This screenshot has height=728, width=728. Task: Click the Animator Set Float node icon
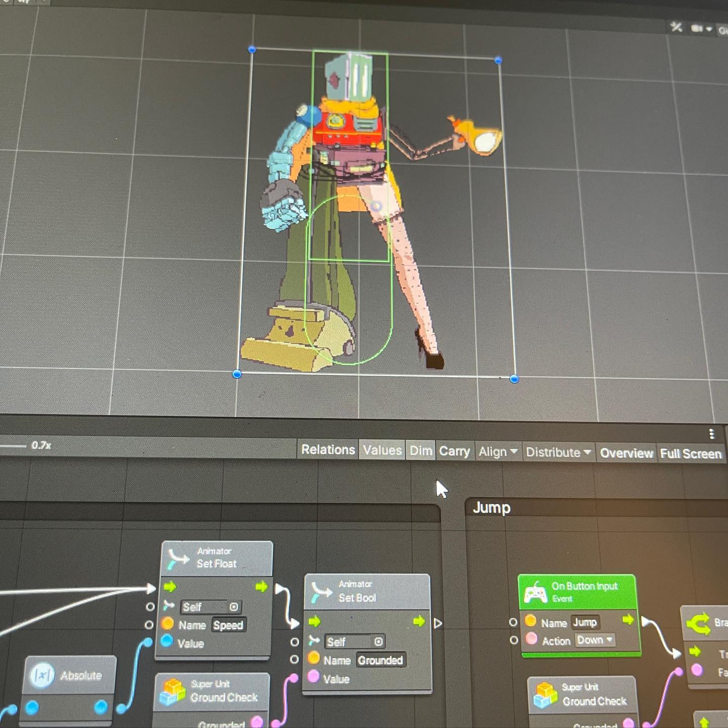[x=178, y=558]
